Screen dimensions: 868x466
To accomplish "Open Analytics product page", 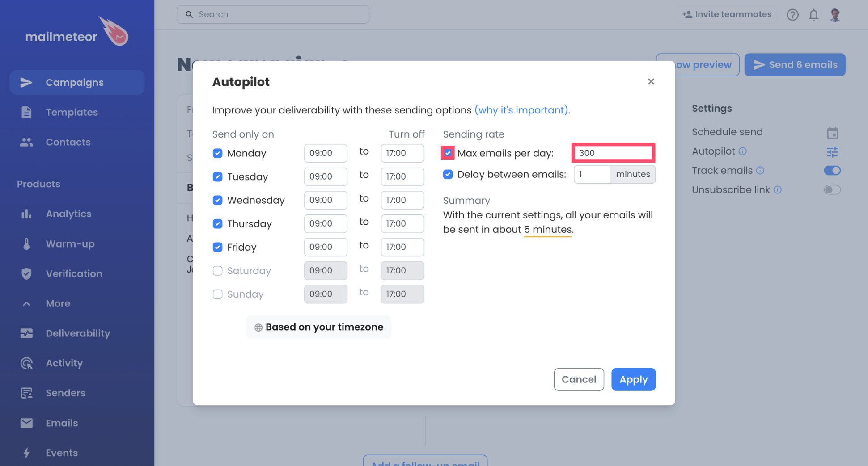I will coord(68,214).
